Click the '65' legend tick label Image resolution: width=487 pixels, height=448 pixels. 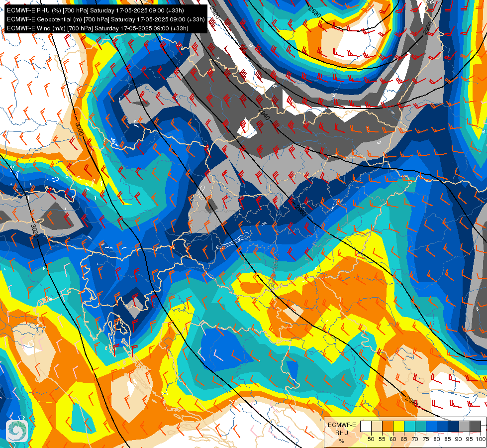(403, 439)
